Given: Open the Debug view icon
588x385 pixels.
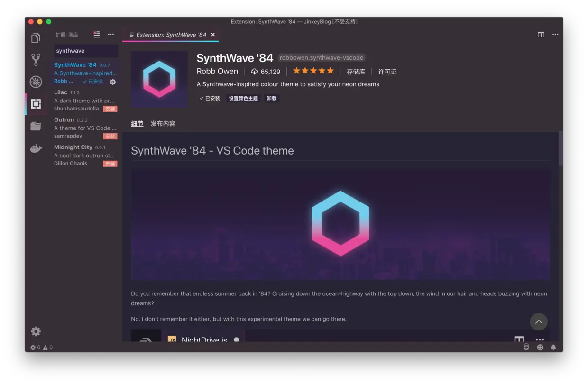Looking at the screenshot, I should [36, 82].
